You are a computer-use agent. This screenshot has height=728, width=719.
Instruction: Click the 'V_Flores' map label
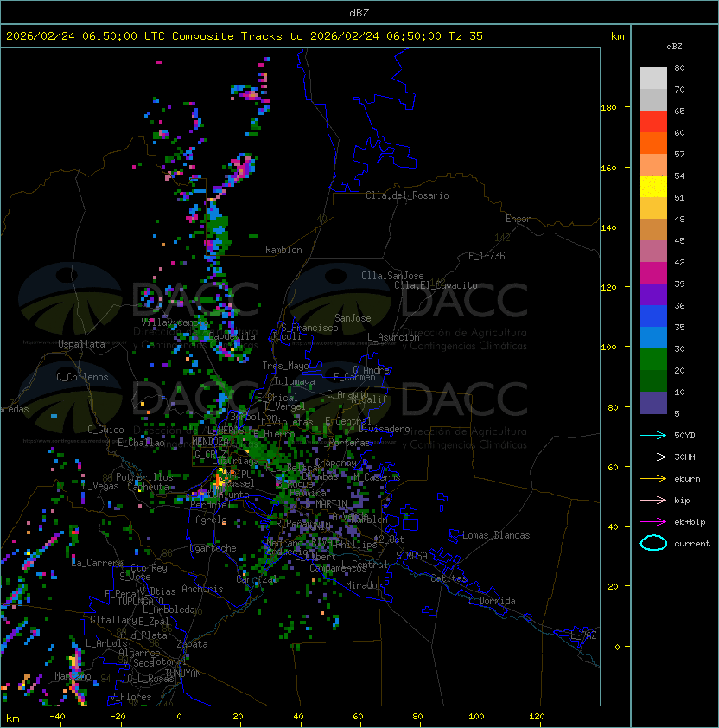130,697
